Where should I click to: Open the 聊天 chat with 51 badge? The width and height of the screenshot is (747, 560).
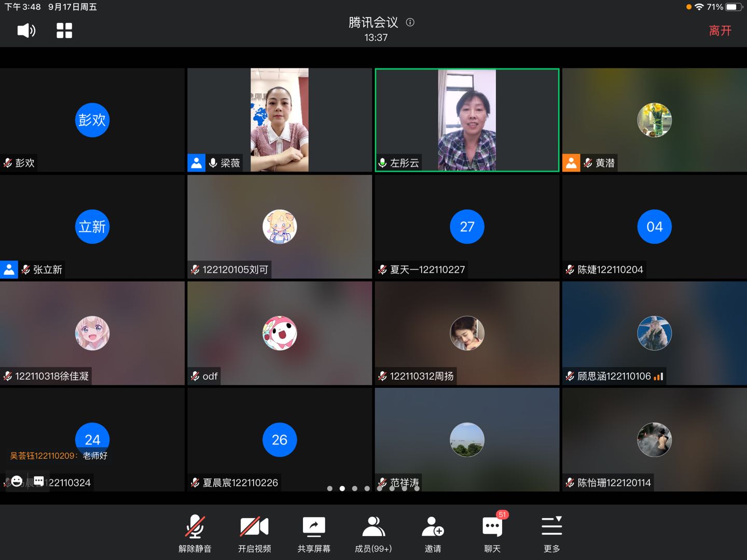point(492,534)
